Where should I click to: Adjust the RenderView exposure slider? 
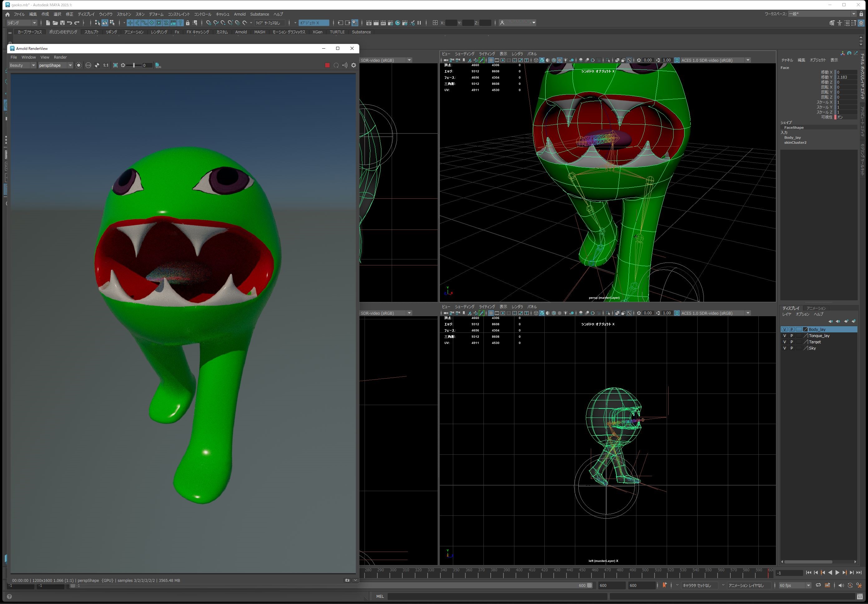pyautogui.click(x=134, y=65)
